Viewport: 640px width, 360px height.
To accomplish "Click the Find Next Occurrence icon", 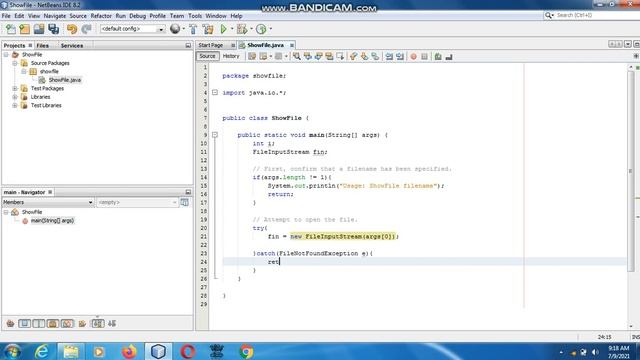I will point(318,57).
